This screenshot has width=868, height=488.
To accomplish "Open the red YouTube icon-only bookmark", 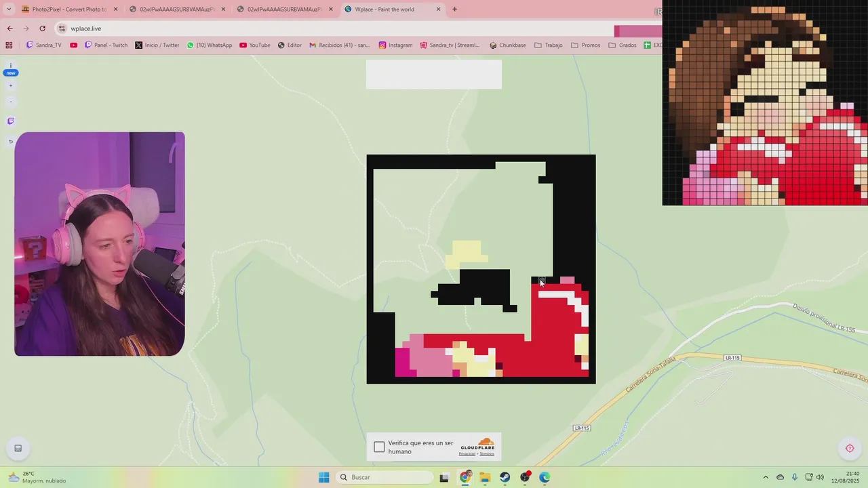I will [73, 45].
